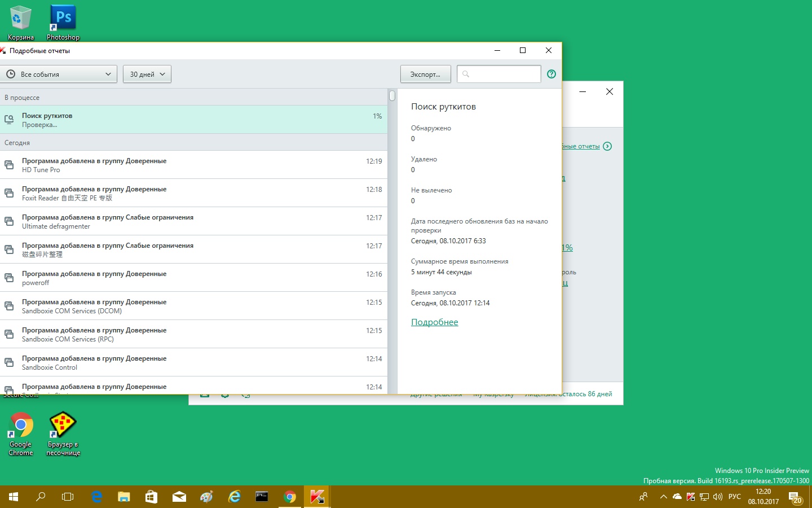
Task: Open the 'Подробнее' link
Action: [x=434, y=322]
